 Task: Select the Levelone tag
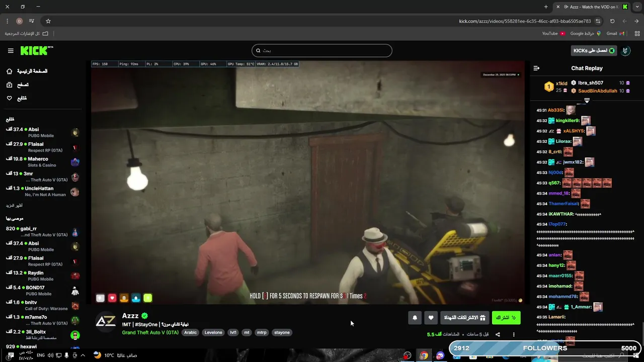213,332
